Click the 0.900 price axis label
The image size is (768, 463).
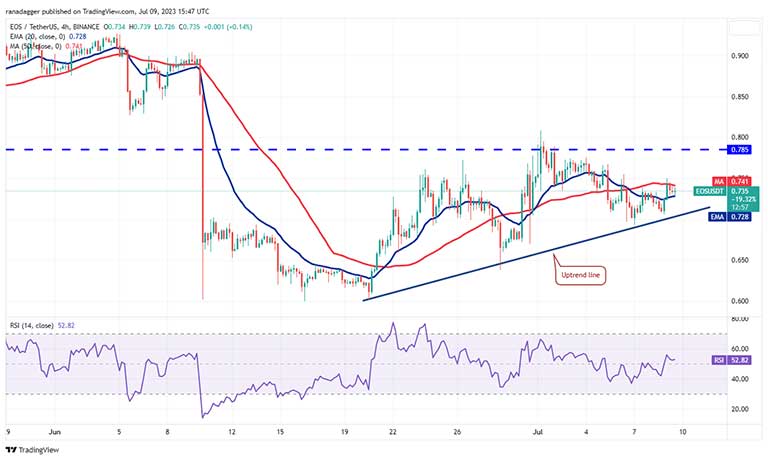coord(740,56)
